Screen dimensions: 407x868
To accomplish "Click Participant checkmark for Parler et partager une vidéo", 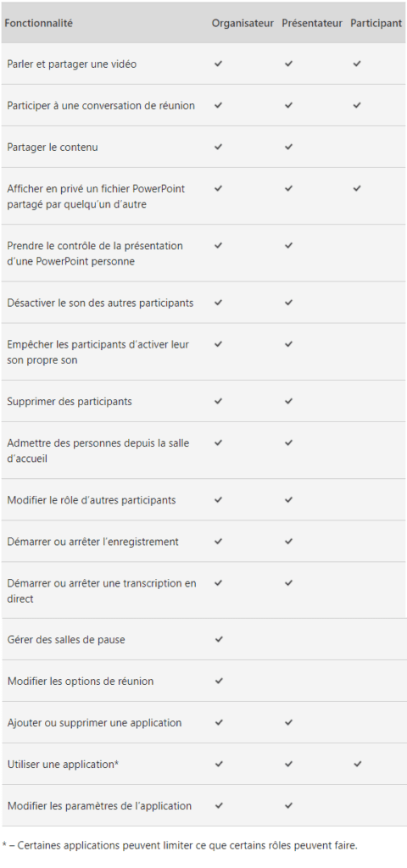I will coord(357,64).
